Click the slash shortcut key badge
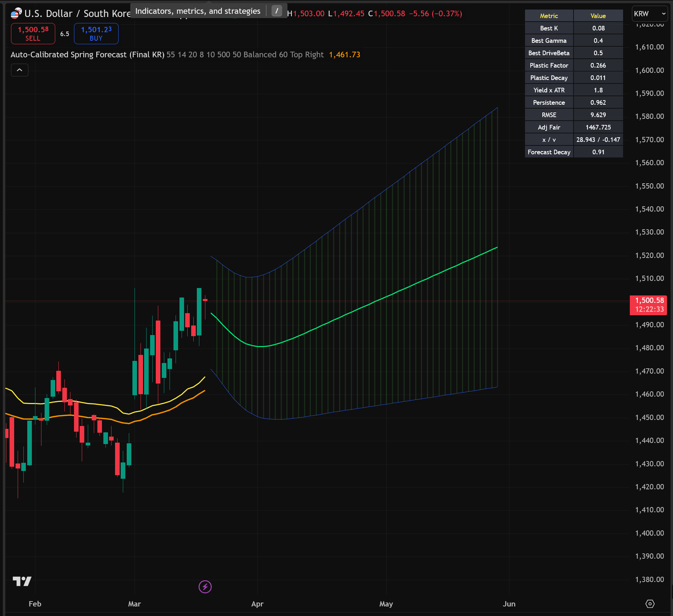673x616 pixels. [x=276, y=11]
